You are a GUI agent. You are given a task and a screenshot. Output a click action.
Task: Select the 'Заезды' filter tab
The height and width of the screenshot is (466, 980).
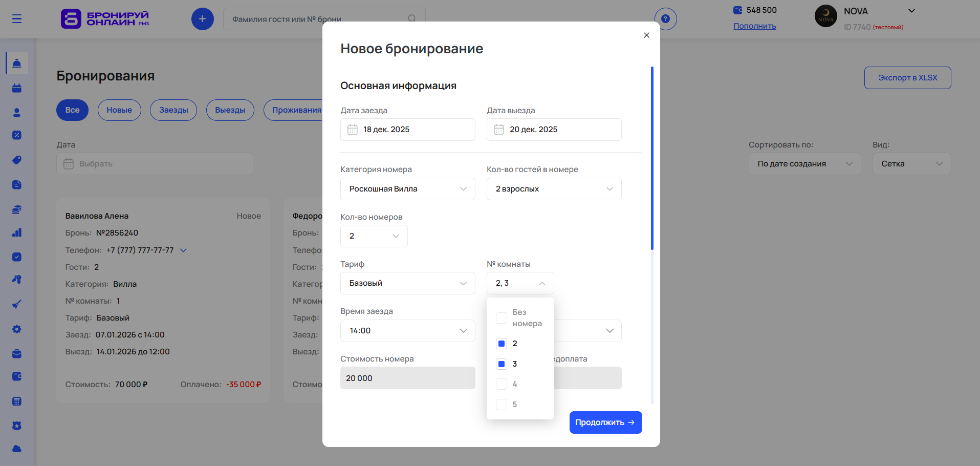pos(173,110)
